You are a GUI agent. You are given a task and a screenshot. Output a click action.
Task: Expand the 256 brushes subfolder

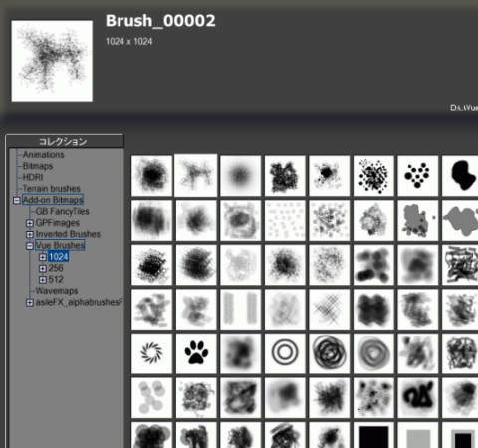point(43,268)
